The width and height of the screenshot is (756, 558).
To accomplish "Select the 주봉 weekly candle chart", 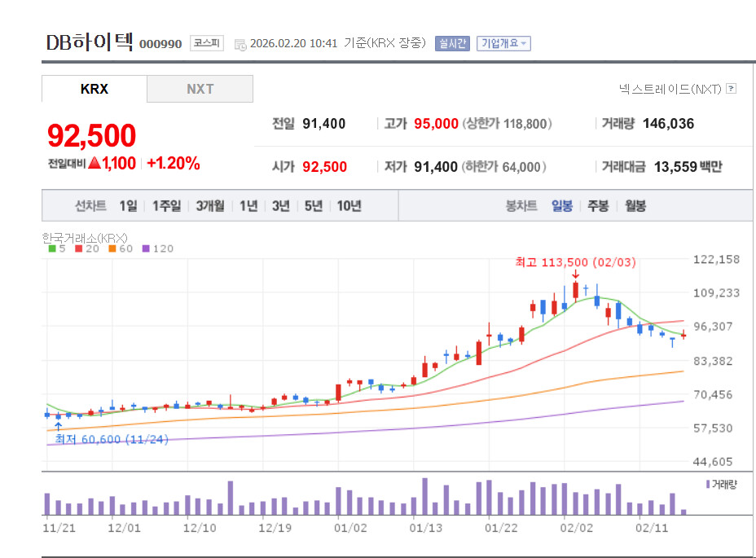I will click(x=598, y=206).
